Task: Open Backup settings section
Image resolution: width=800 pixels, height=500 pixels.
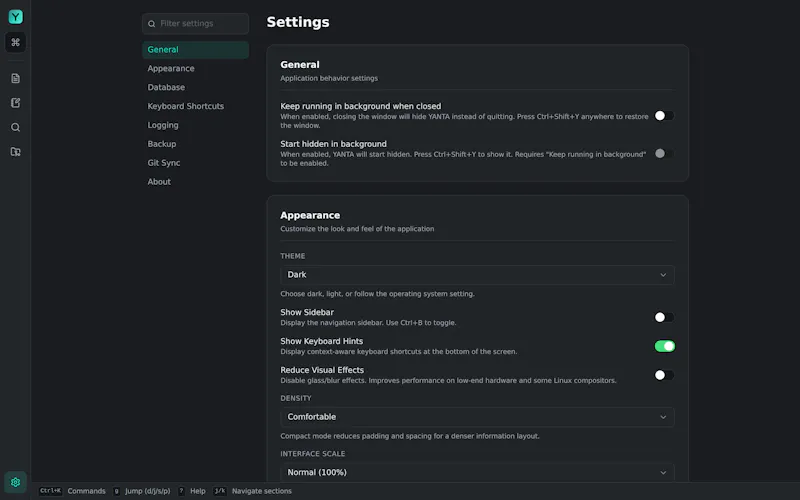Action: [x=195, y=144]
